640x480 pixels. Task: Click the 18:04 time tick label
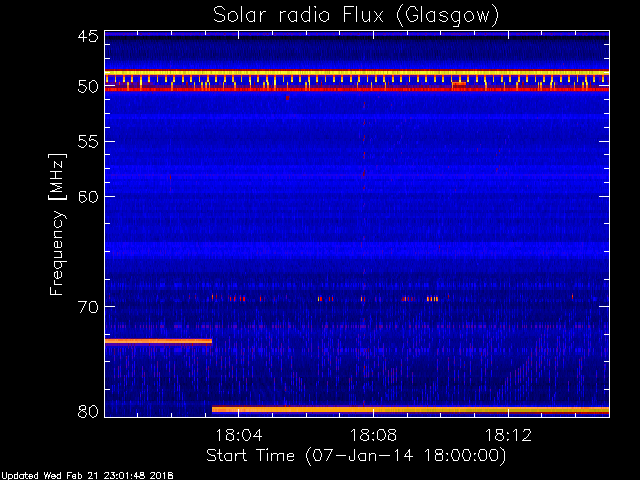click(239, 435)
